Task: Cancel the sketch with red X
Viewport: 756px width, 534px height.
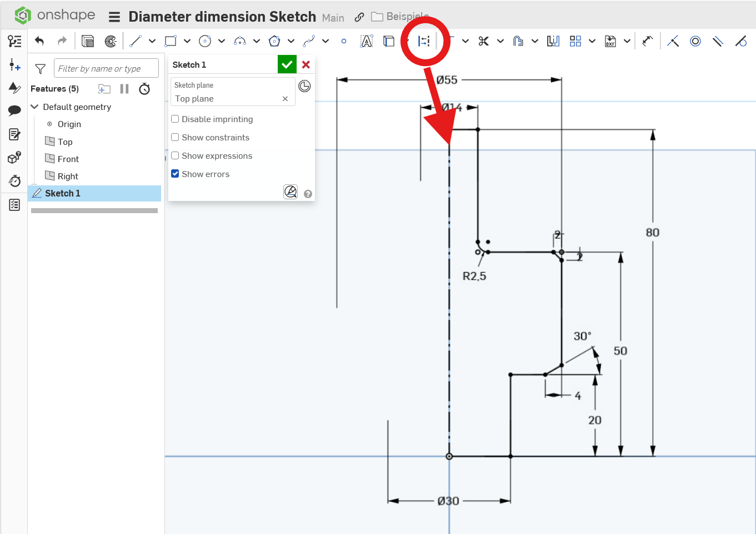Action: click(306, 65)
